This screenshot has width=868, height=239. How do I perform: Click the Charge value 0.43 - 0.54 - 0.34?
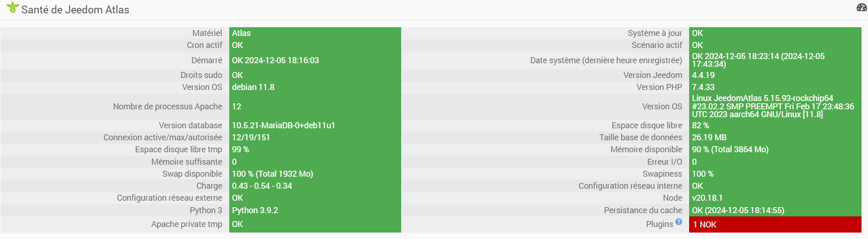[x=262, y=186]
